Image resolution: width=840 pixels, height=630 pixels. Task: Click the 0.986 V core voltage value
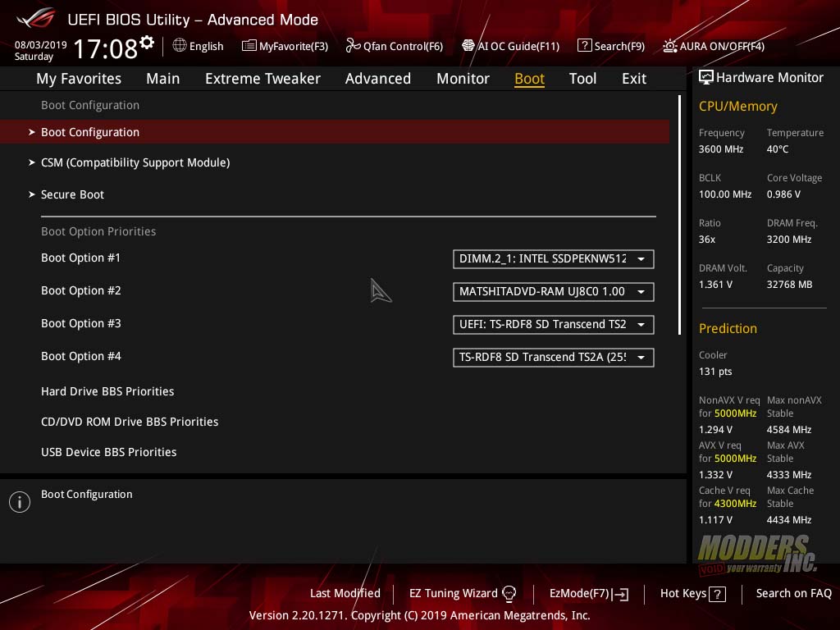[x=783, y=194]
